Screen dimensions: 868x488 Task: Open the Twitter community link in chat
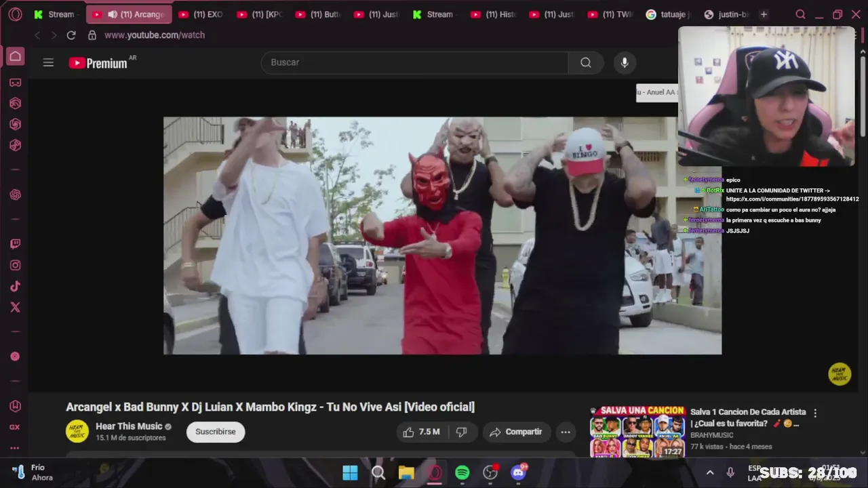[x=792, y=199]
